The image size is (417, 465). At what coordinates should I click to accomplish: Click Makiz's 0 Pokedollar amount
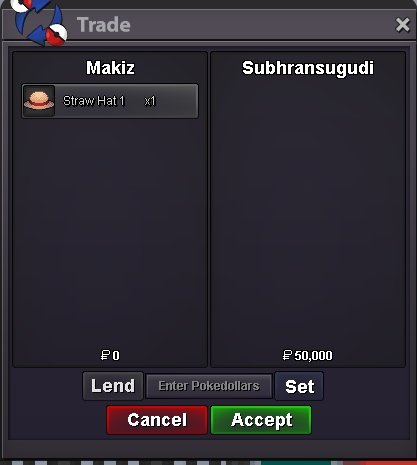click(116, 356)
